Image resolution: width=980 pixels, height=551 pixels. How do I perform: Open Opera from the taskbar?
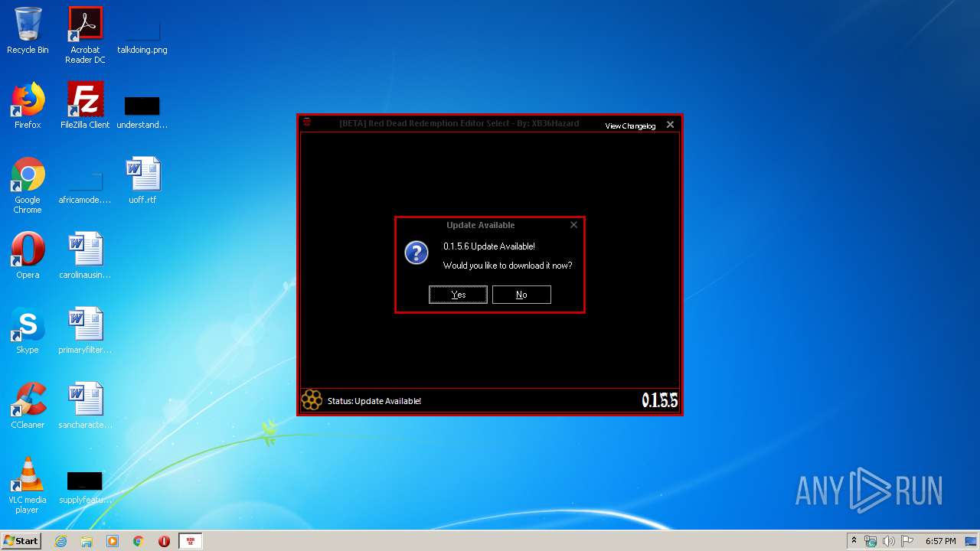[x=164, y=541]
